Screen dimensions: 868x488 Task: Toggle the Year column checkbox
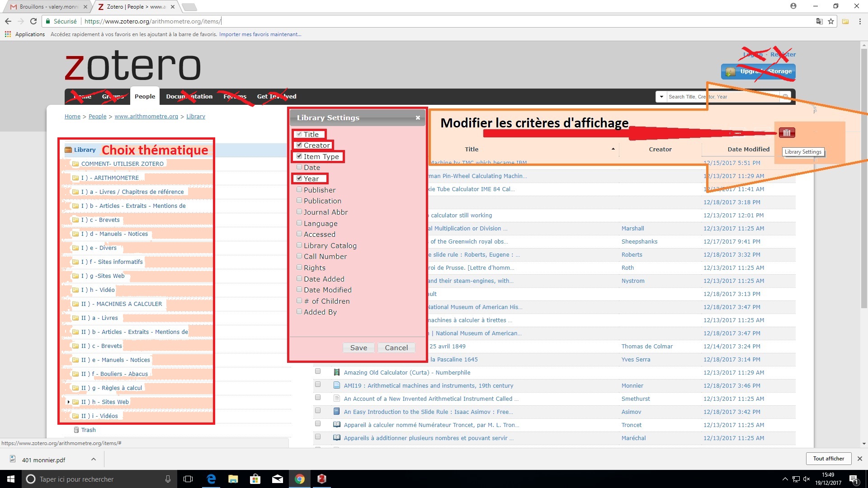[299, 178]
